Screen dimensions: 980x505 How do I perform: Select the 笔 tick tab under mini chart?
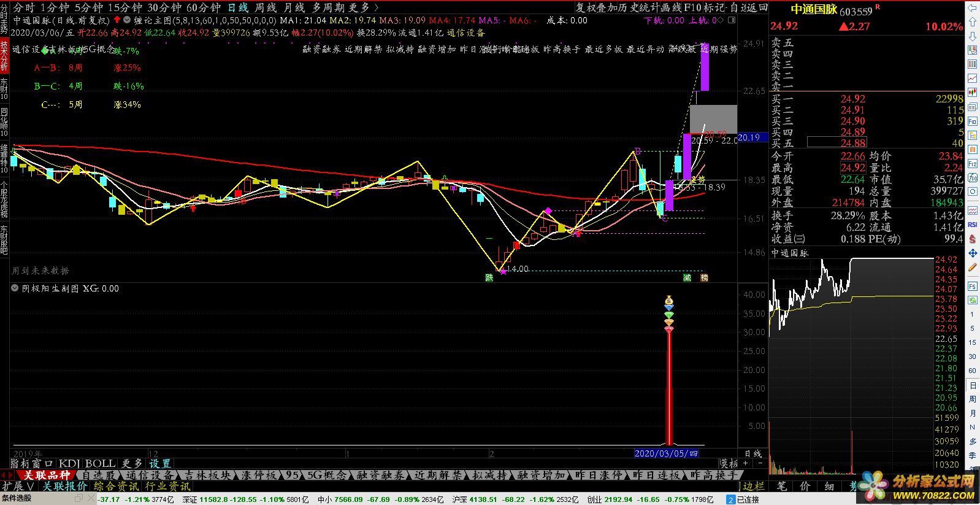coord(781,486)
